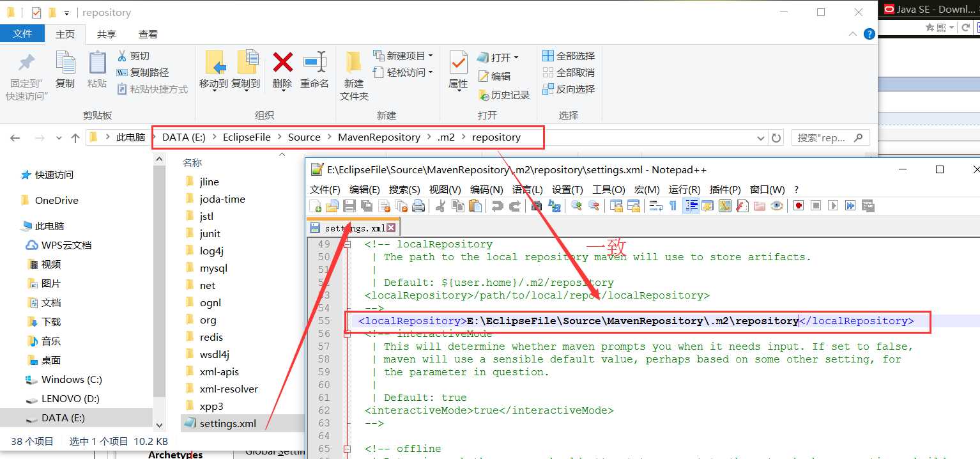Image resolution: width=980 pixels, height=459 pixels.
Task: Select settings.xml in file list
Action: tap(228, 423)
